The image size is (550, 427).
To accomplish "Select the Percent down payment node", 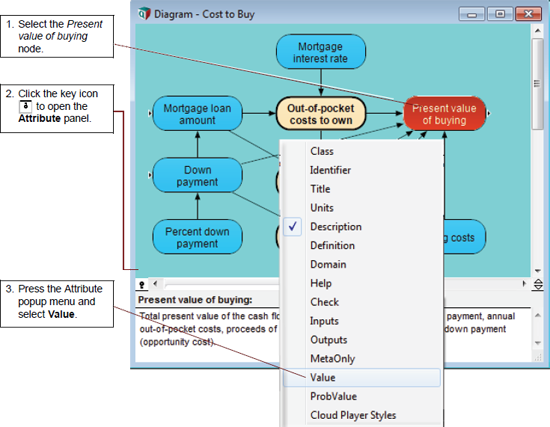I will point(197,237).
